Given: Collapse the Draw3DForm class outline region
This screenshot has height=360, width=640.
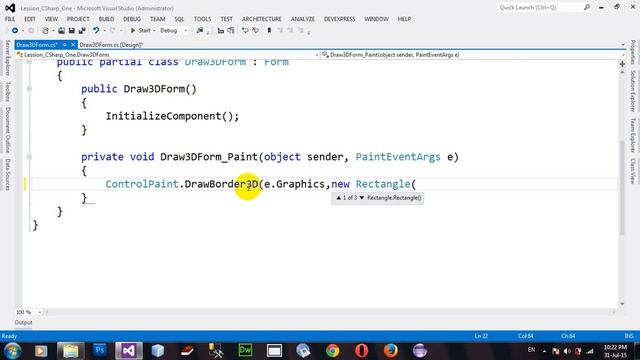Looking at the screenshot, I should 29,62.
